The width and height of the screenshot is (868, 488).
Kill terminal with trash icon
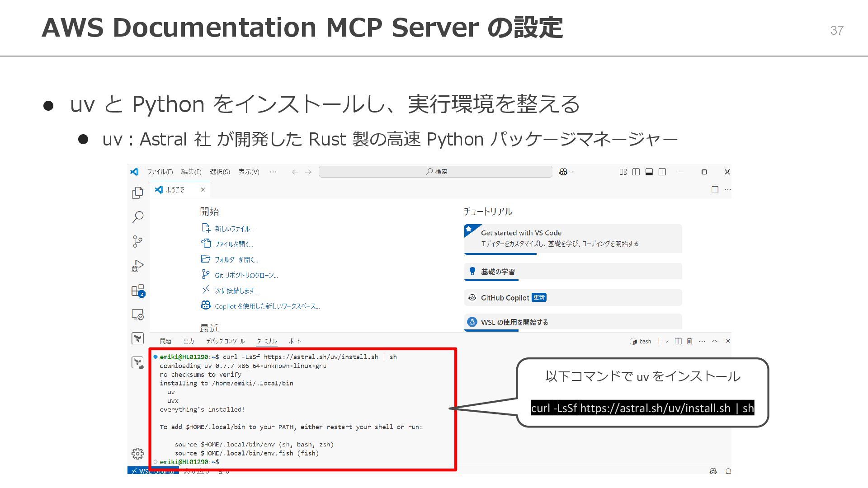(690, 341)
